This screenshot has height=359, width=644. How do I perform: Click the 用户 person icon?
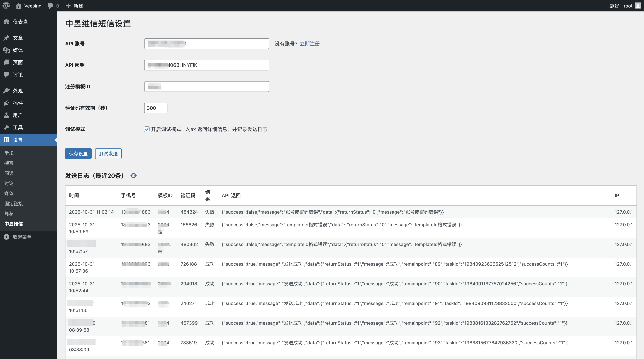pyautogui.click(x=6, y=115)
